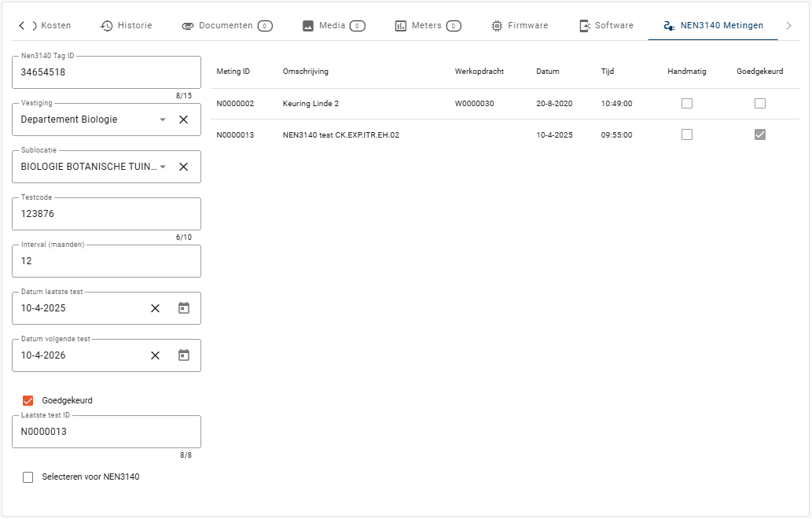Switch to the Historie tab
Screen dimensions: 812x519
[127, 26]
